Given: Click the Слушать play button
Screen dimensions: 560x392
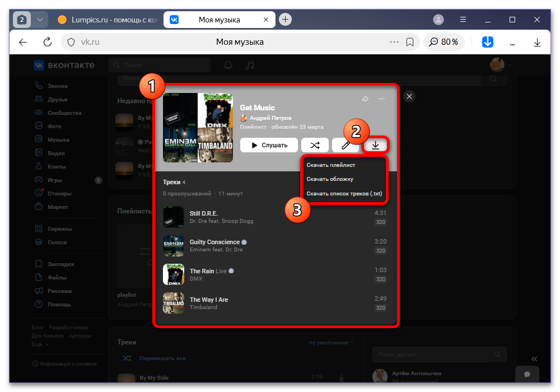Looking at the screenshot, I should [269, 145].
